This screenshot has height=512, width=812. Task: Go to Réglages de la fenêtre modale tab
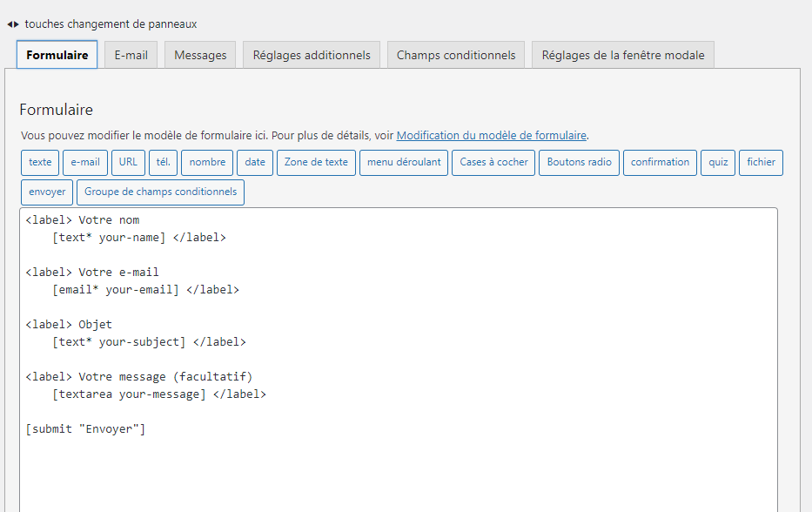[623, 55]
